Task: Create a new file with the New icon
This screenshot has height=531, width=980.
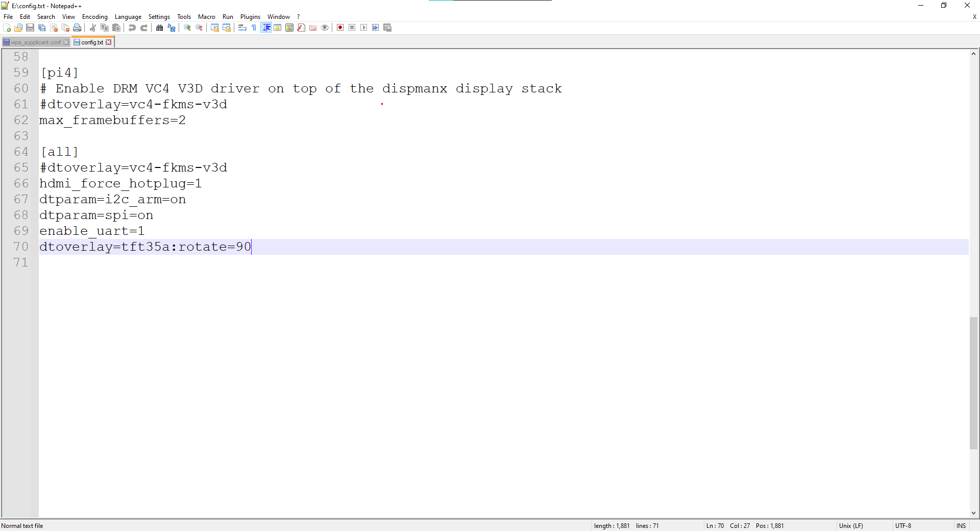Action: coord(7,28)
